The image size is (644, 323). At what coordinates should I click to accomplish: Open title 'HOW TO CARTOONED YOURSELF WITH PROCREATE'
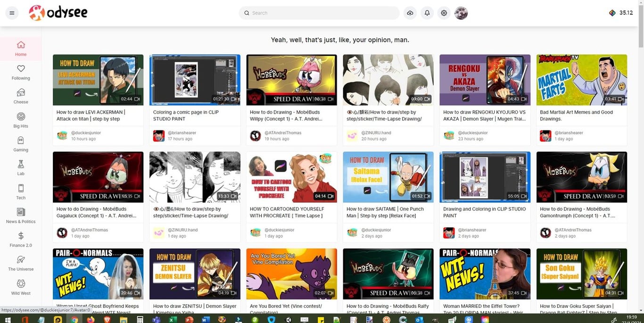[287, 212]
